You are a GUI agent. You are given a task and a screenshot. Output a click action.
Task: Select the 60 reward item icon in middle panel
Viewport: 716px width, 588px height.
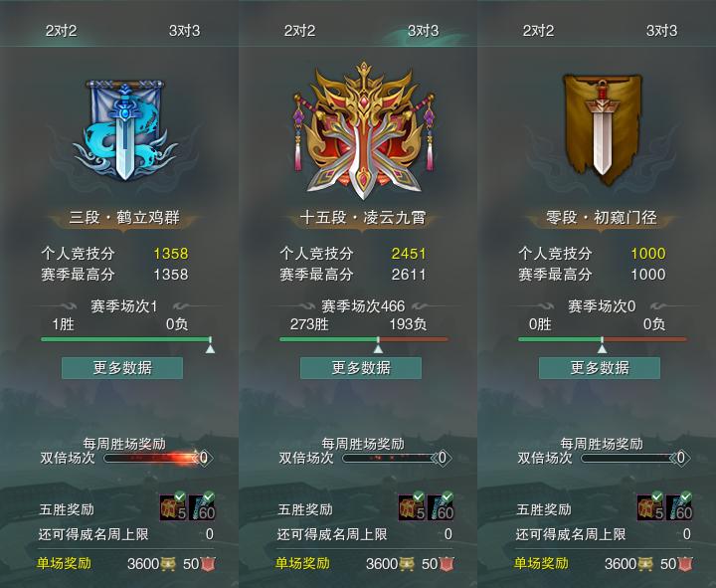(441, 506)
